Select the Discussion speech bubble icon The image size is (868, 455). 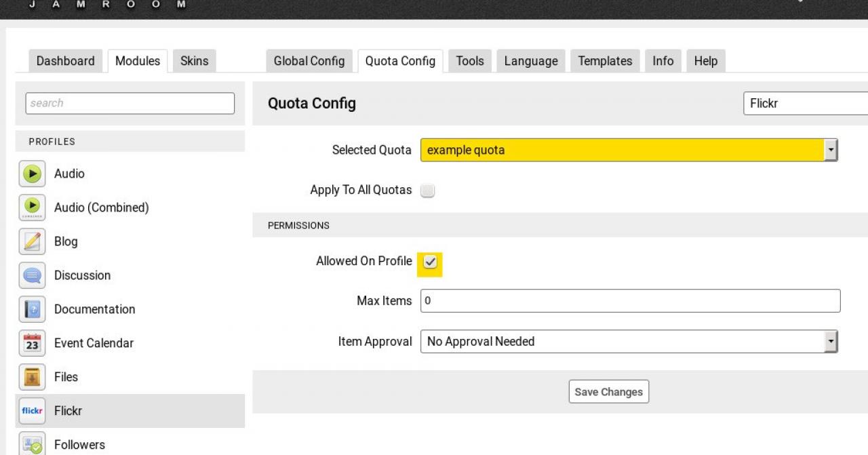coord(32,275)
